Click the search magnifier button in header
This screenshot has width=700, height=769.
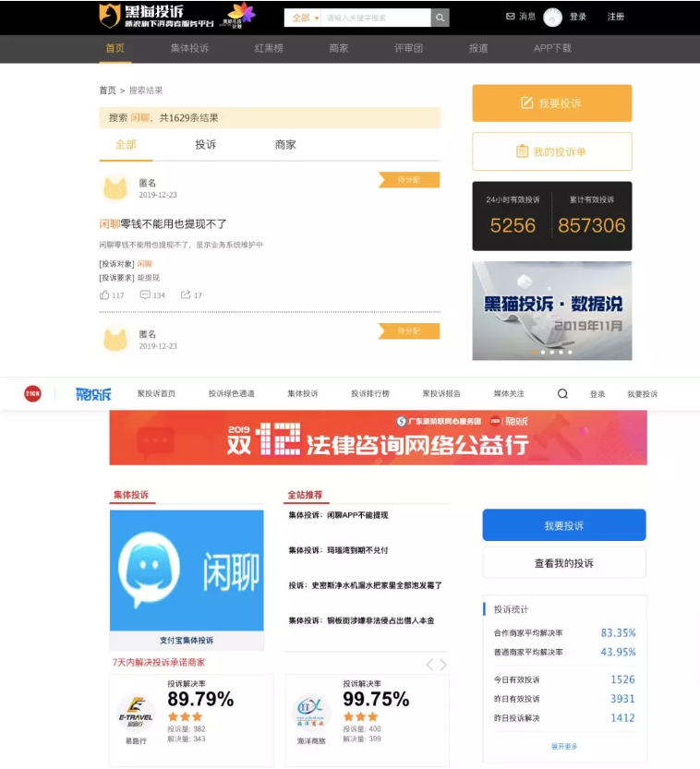440,18
